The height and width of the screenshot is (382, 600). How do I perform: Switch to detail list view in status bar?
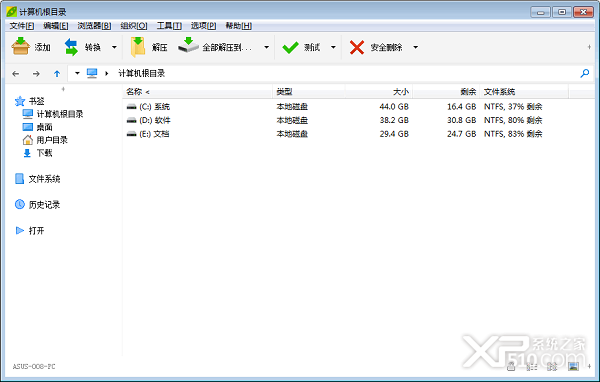coord(532,367)
